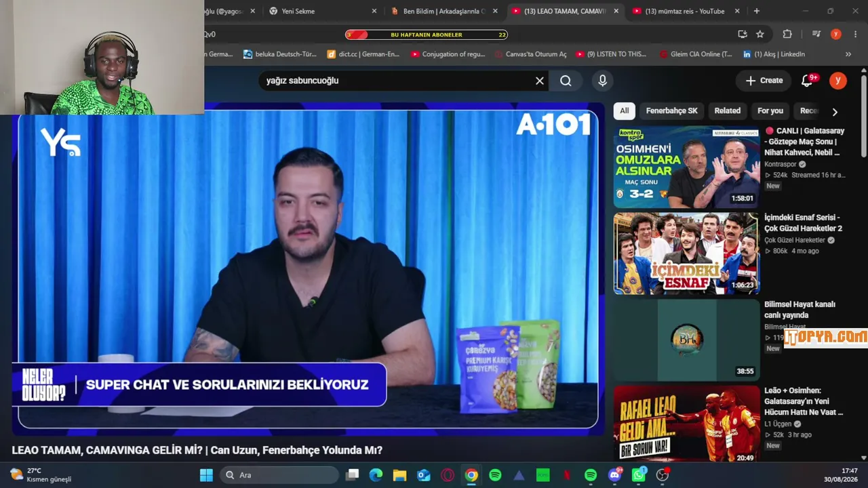The height and width of the screenshot is (488, 868).
Task: Switch to the Yeni Sekme tab
Action: pos(321,11)
